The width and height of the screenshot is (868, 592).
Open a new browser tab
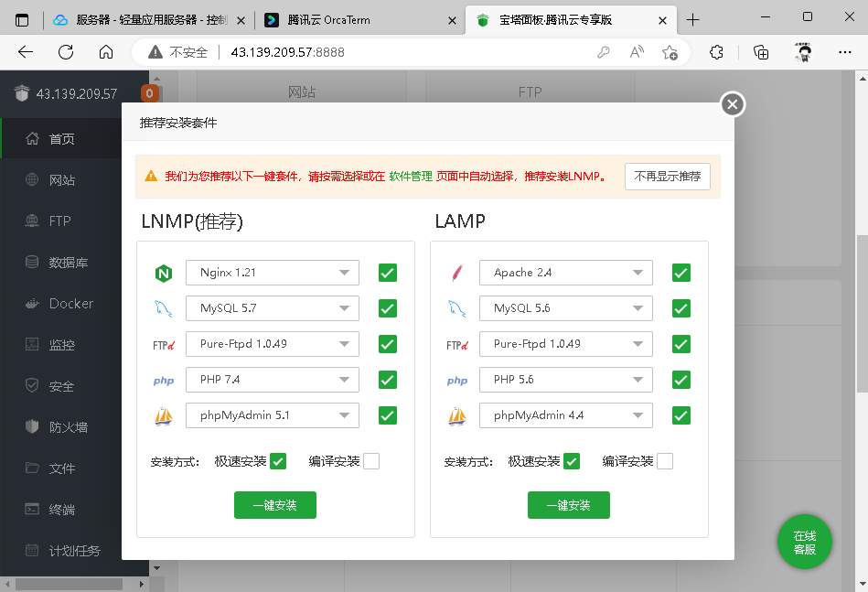pos(692,20)
